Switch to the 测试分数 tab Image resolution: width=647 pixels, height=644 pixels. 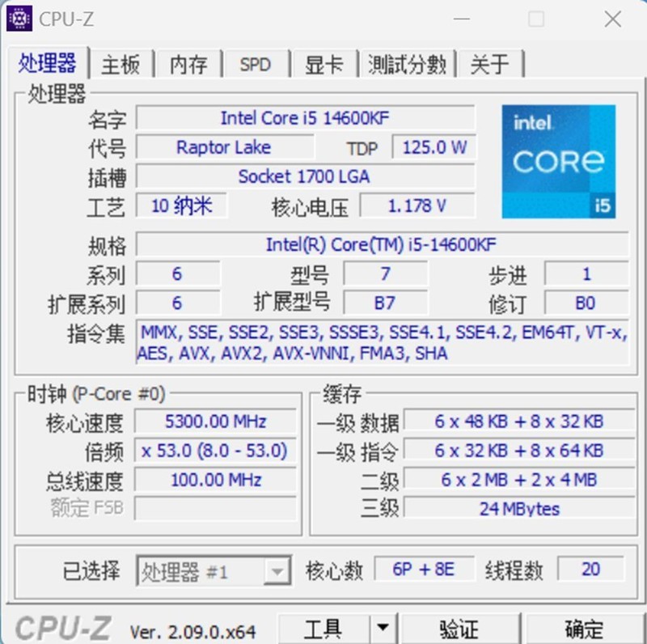pos(407,65)
